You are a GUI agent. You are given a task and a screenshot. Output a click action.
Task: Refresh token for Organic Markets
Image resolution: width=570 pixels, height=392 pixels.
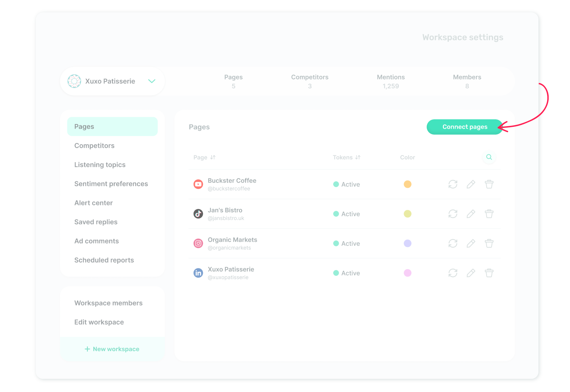(453, 243)
